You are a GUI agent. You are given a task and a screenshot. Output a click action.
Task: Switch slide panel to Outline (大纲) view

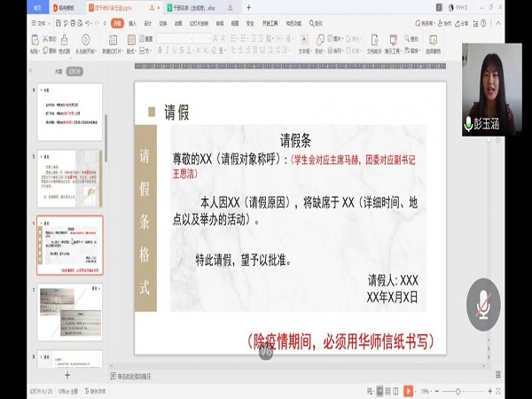pyautogui.click(x=58, y=71)
